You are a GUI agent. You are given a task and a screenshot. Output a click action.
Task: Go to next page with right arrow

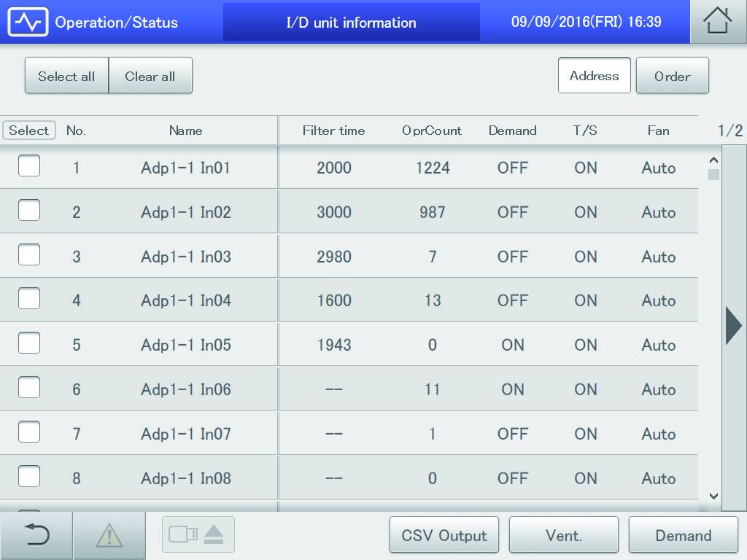coord(733,325)
